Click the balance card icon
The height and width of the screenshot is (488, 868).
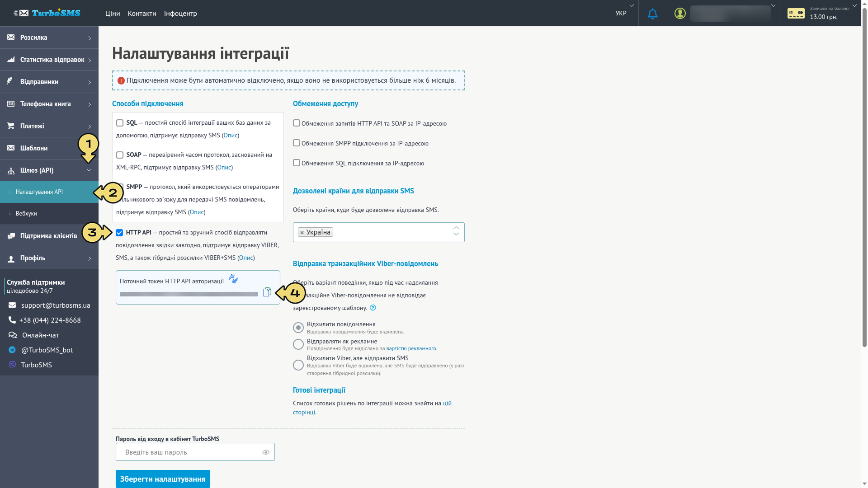point(796,14)
